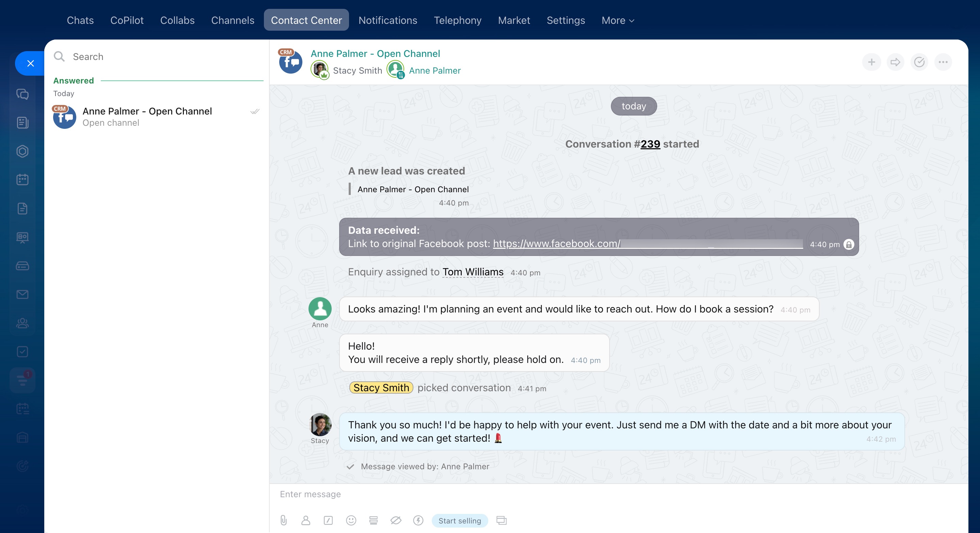Open the Channels tab
The height and width of the screenshot is (533, 980).
(x=233, y=20)
